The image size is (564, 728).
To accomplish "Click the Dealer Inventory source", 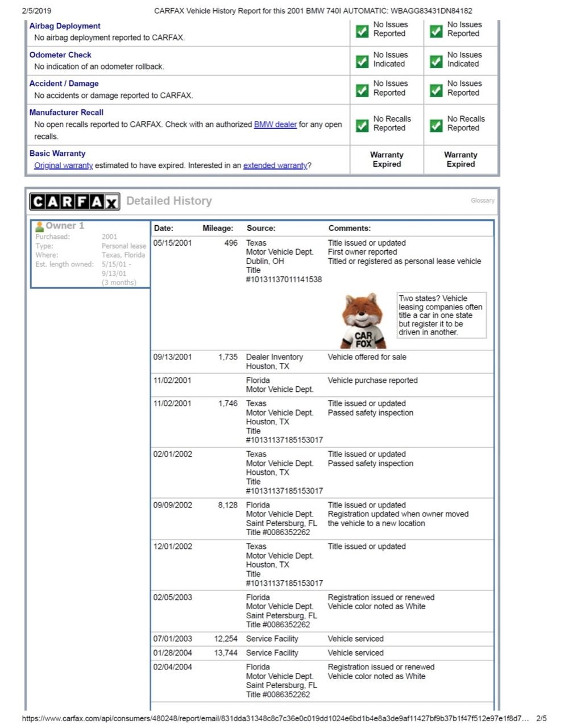I will [x=275, y=357].
